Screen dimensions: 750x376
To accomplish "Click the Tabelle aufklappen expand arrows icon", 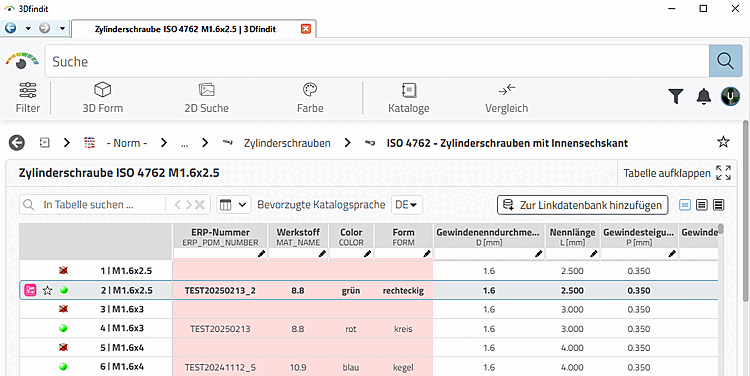I will click(723, 173).
